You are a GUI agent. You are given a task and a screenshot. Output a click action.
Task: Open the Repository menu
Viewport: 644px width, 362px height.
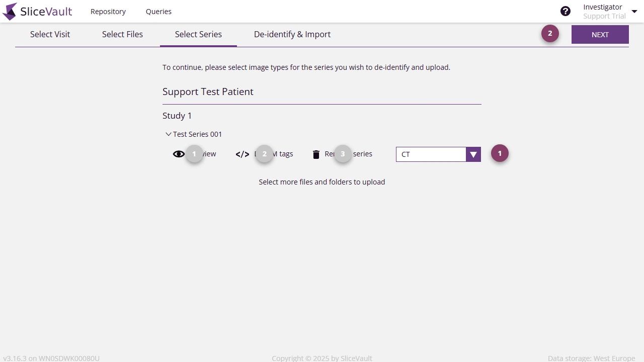[x=108, y=11]
